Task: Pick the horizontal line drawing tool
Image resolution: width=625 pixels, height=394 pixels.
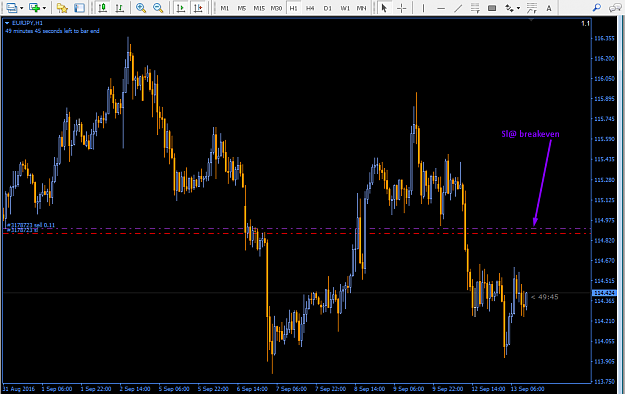Action: pyautogui.click(x=441, y=8)
